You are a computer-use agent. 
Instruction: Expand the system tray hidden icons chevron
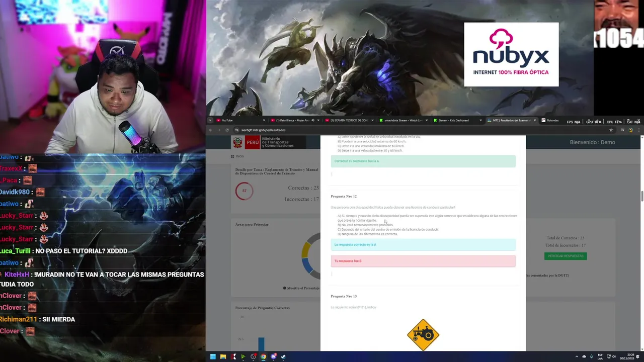pos(577,356)
